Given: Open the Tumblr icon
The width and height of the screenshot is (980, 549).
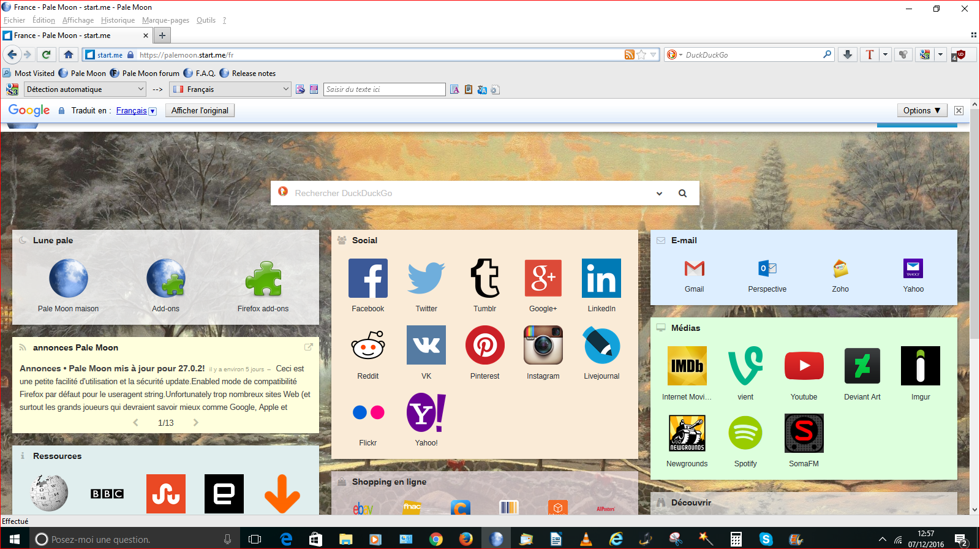Looking at the screenshot, I should pos(485,278).
